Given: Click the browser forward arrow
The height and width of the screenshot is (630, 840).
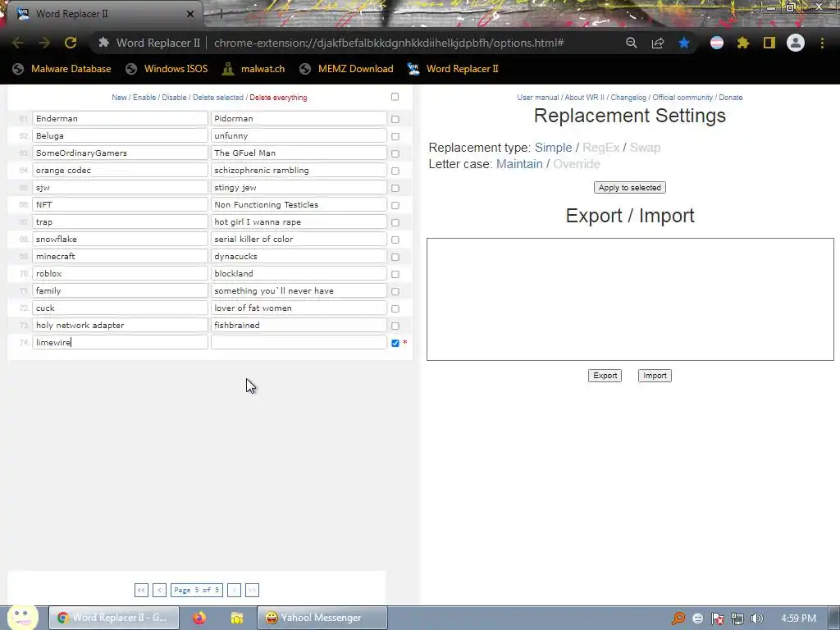Looking at the screenshot, I should pos(44,43).
